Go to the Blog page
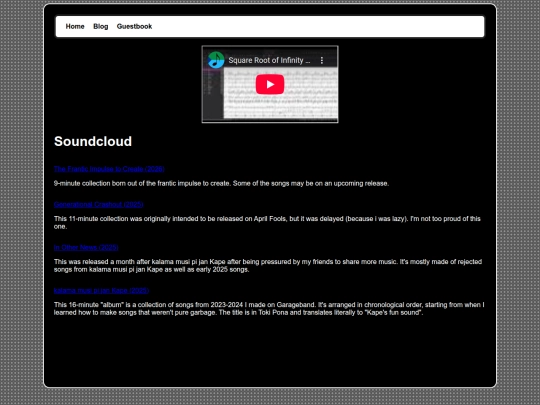 (x=101, y=27)
